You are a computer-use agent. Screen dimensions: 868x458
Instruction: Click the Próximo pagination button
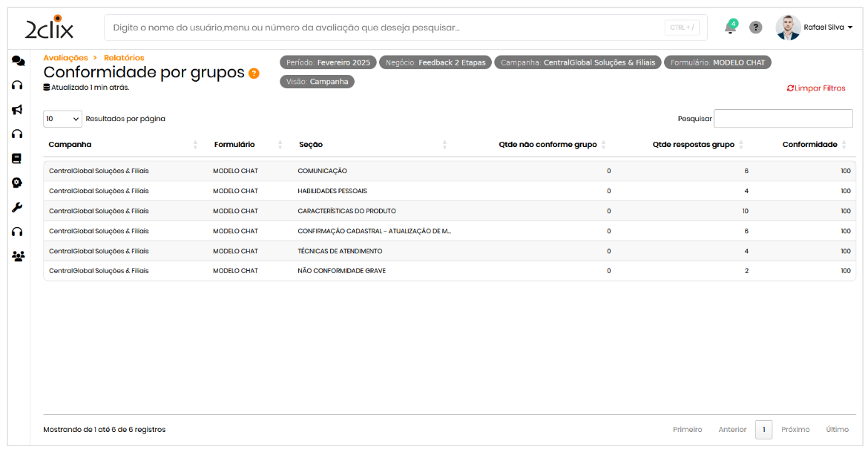tap(795, 430)
